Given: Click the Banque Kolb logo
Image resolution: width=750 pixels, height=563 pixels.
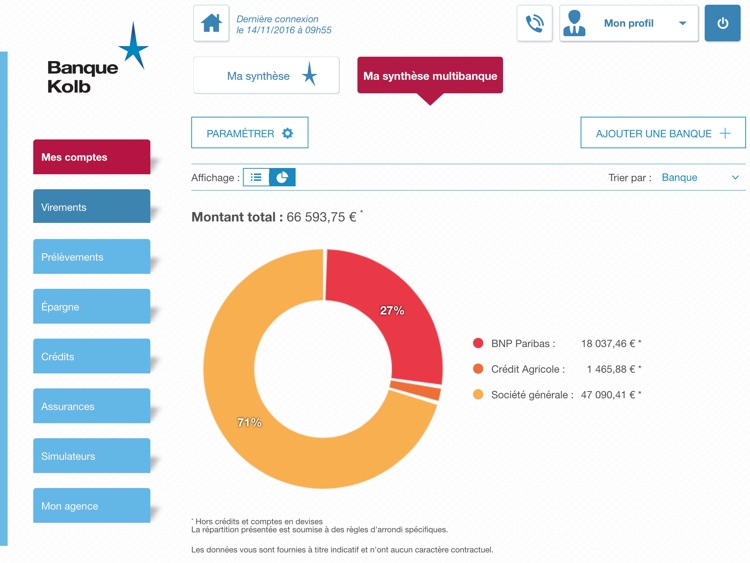Looking at the screenshot, I should click(98, 58).
